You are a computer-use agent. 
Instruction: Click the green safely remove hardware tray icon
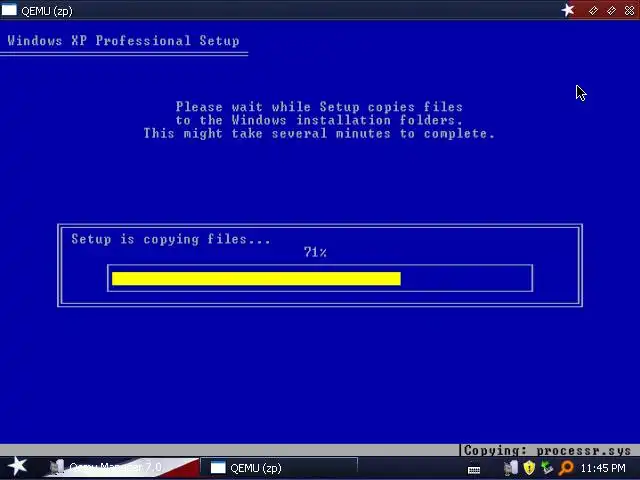pyautogui.click(x=547, y=468)
